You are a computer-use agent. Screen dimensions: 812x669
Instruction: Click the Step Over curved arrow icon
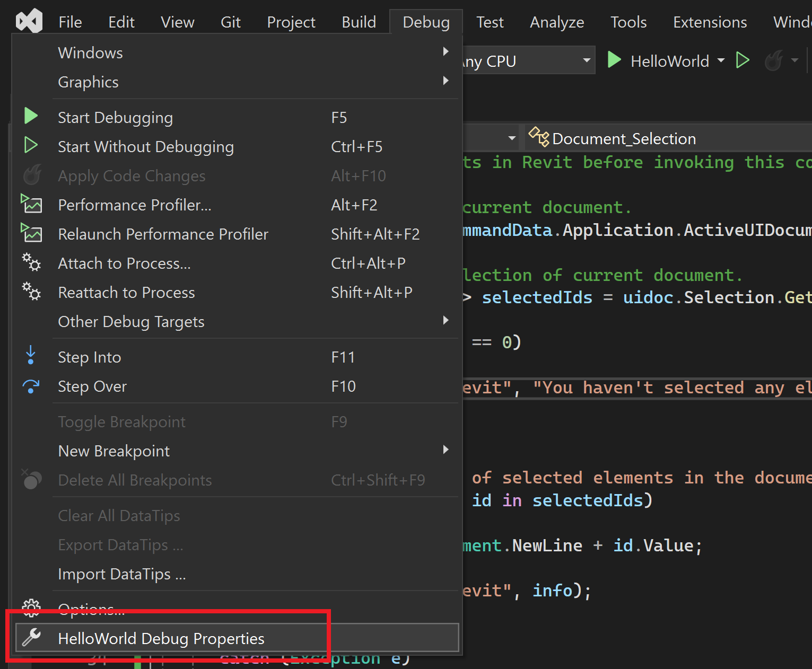(31, 386)
